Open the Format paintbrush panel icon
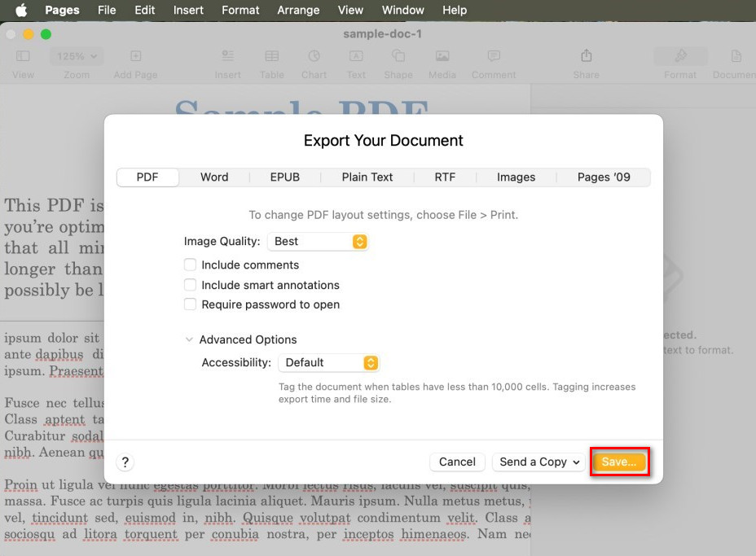Viewport: 756px width, 556px height. (x=680, y=55)
